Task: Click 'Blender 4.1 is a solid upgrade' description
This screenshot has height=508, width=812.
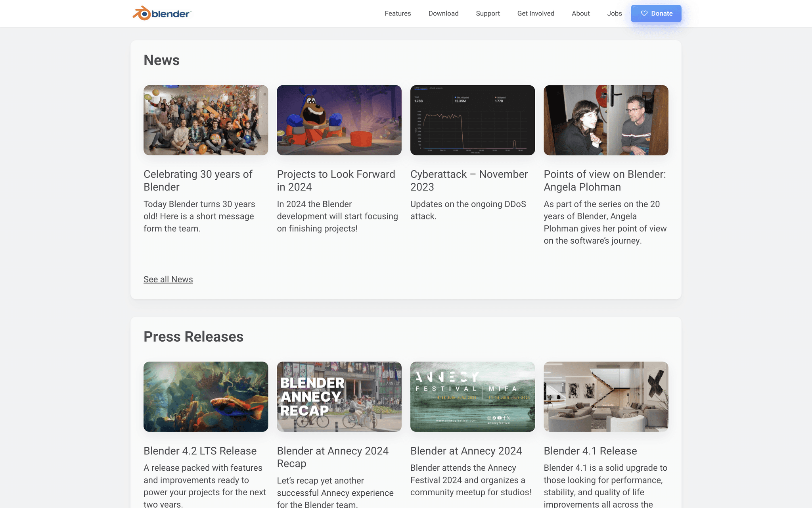Action: pos(605,486)
